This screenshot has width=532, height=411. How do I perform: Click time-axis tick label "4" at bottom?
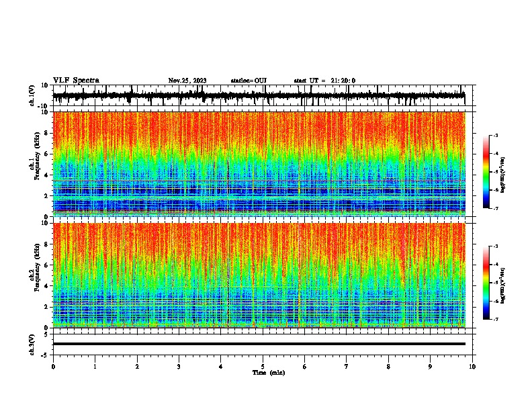[x=221, y=367]
